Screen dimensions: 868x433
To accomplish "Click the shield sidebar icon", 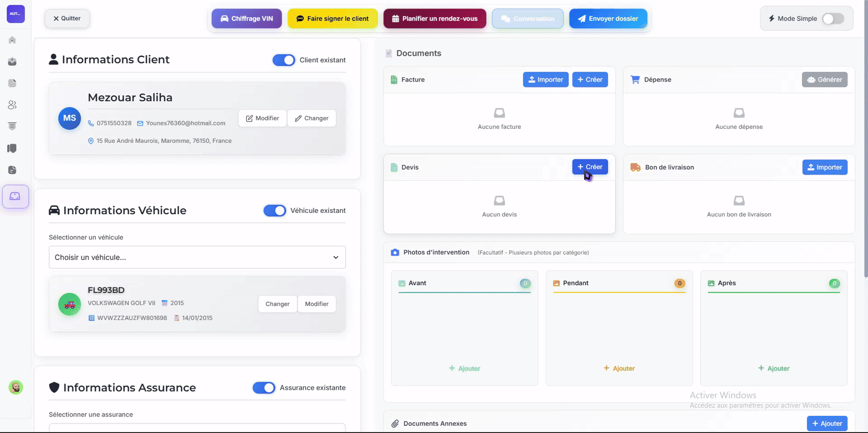I will [12, 148].
